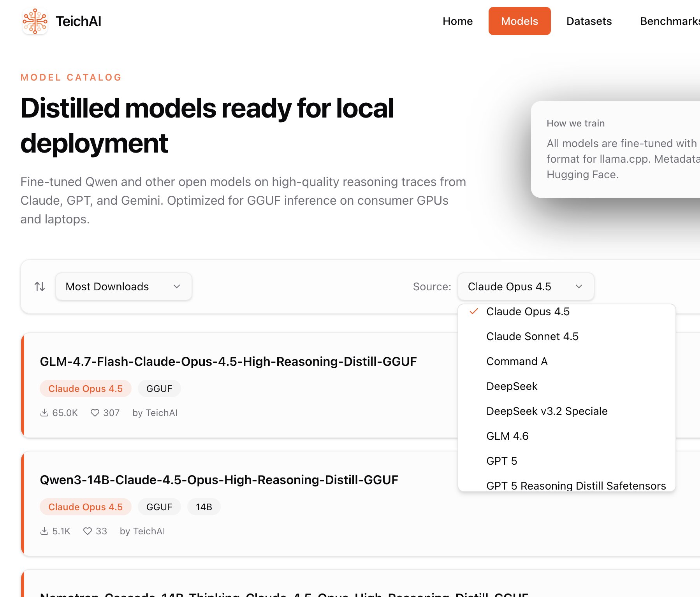700x597 pixels.
Task: Open GLM-4.7-Flash-Claude-Opus-4.5 model title
Action: (x=228, y=362)
